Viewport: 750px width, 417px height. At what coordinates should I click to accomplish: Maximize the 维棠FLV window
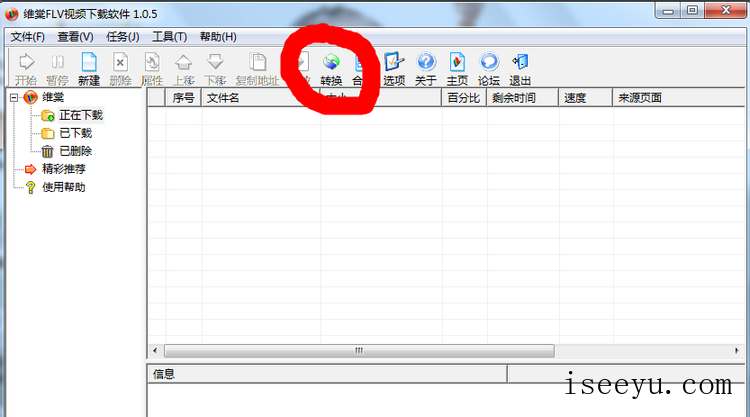point(692,11)
